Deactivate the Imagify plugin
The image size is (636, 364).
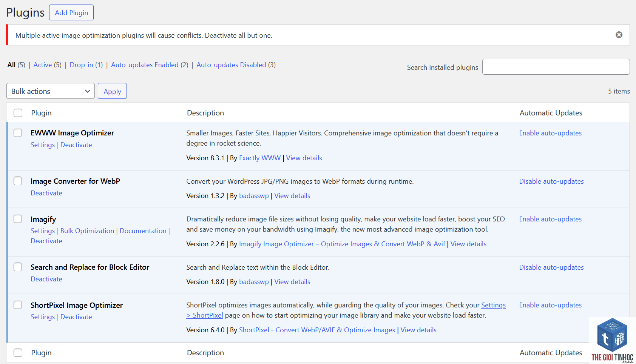(46, 241)
